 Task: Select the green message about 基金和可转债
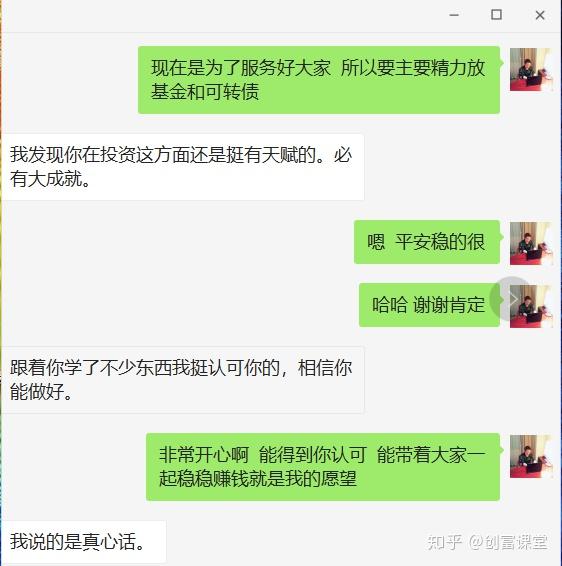click(x=319, y=80)
